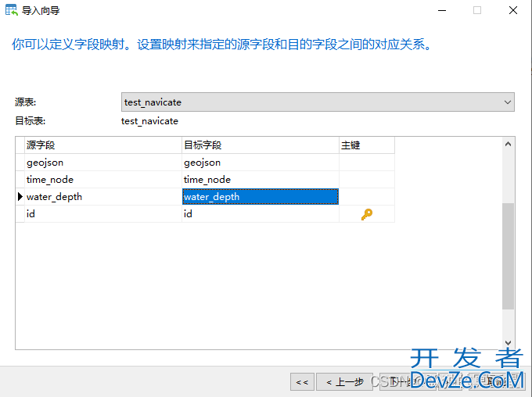Click the 源字段 column header

point(103,145)
